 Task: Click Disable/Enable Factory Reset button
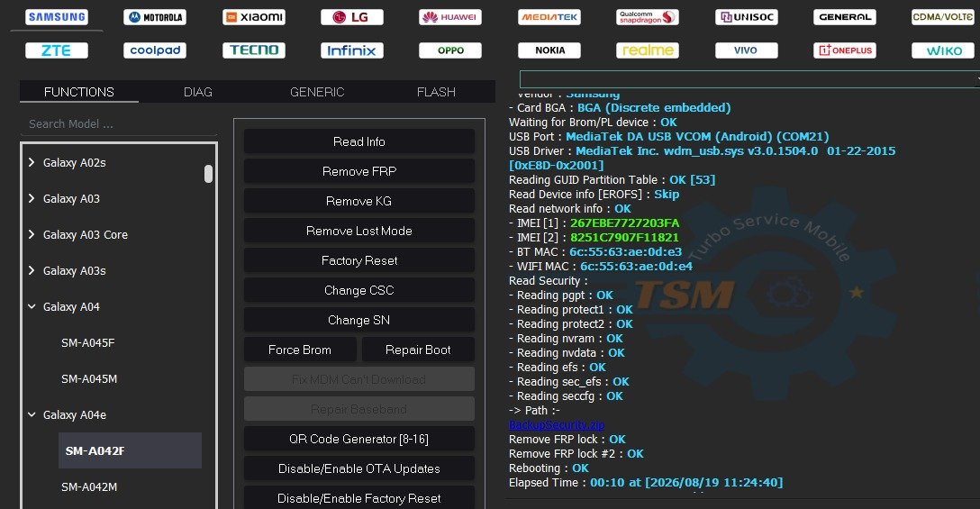(359, 498)
